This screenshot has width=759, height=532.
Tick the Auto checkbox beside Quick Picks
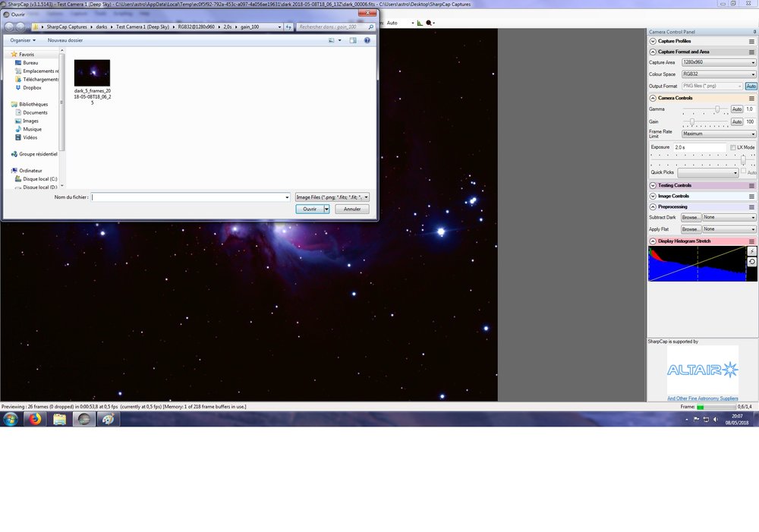point(744,171)
